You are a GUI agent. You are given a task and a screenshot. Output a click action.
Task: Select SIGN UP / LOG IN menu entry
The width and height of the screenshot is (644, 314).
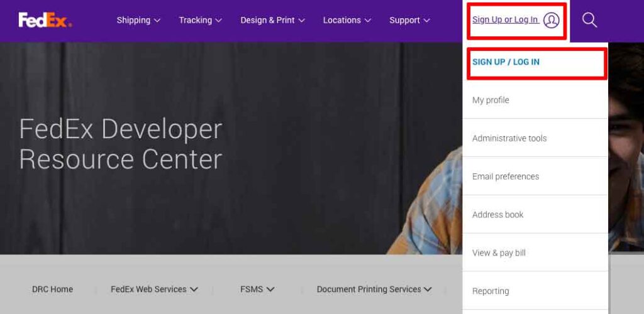(x=535, y=62)
